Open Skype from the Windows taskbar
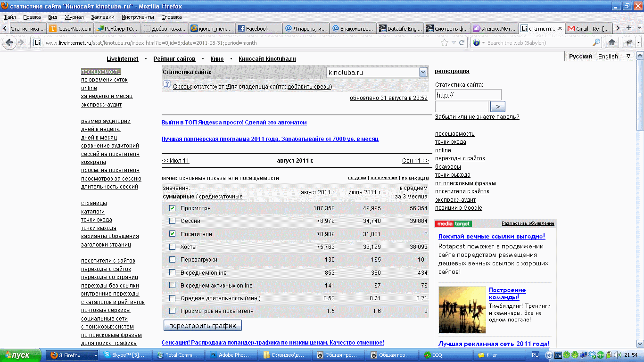Screen dimensions: 644x362 [x=126, y=355]
